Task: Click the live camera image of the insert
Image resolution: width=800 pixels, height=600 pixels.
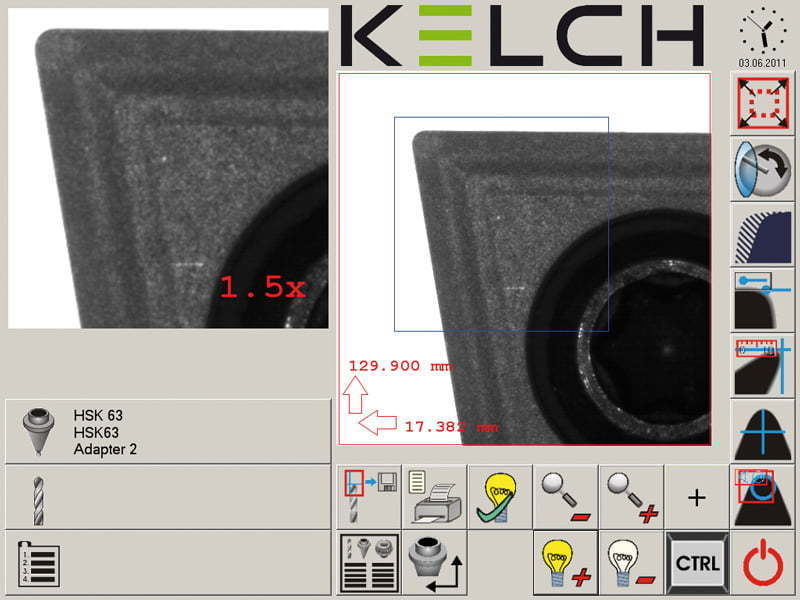Action: click(524, 259)
